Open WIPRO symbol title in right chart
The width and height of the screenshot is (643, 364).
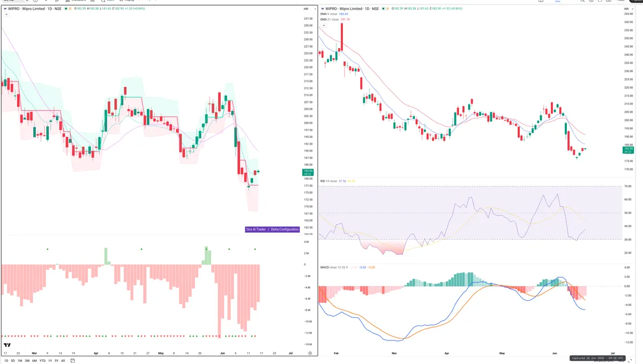click(x=351, y=9)
